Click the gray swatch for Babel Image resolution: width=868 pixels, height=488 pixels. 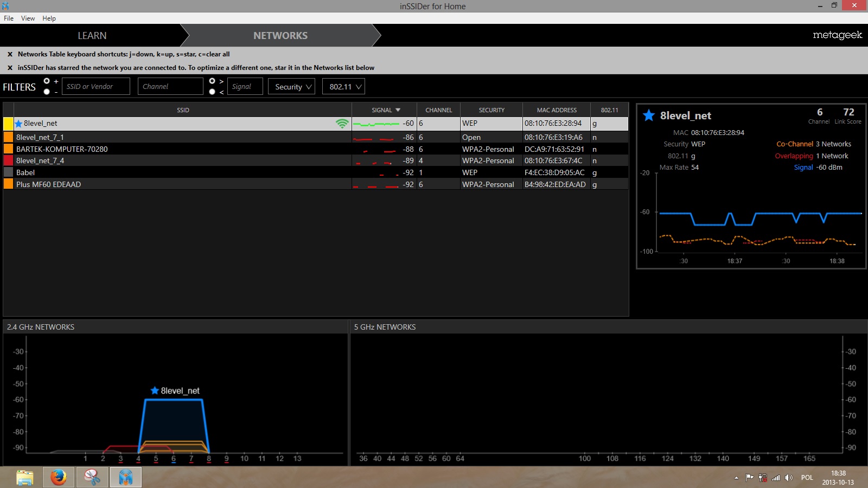tap(8, 172)
